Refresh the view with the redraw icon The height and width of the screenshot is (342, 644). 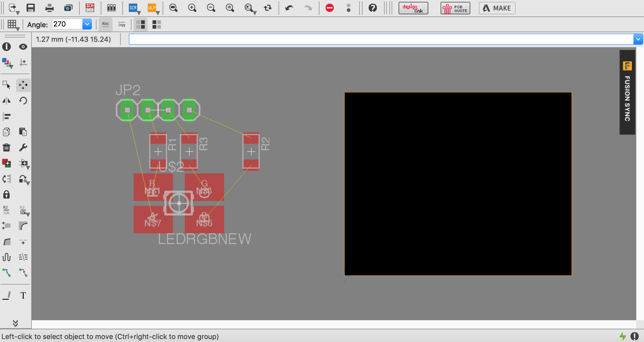click(x=268, y=8)
